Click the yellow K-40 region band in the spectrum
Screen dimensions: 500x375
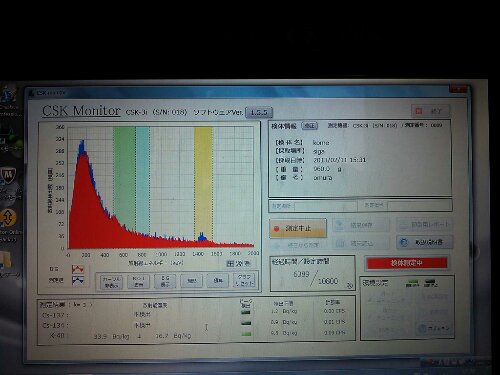pos(203,182)
